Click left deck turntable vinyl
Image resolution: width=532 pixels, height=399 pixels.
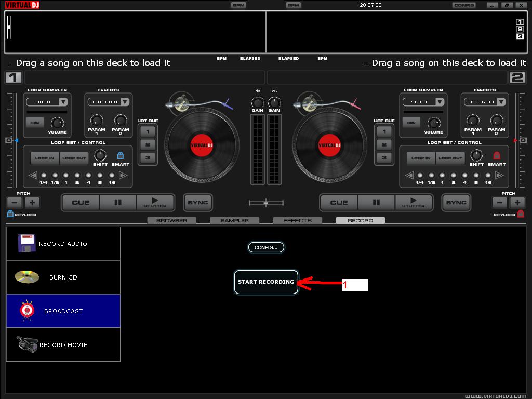pos(202,145)
